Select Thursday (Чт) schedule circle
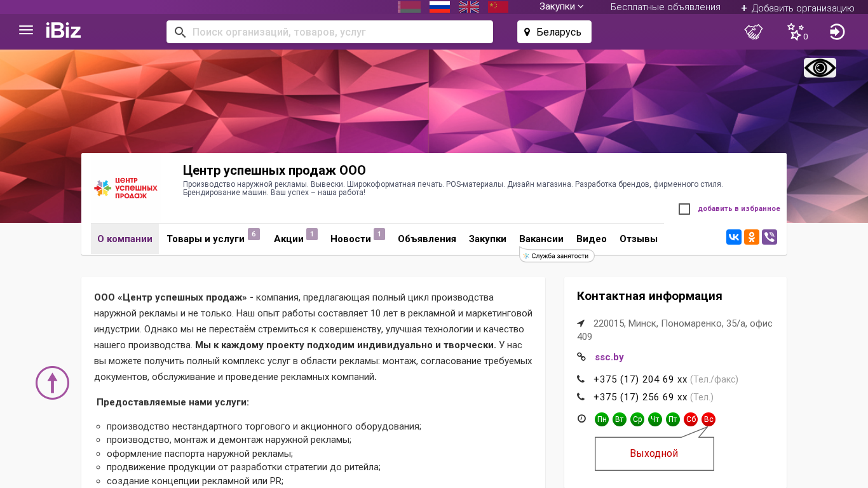This screenshot has width=868, height=488. click(655, 419)
